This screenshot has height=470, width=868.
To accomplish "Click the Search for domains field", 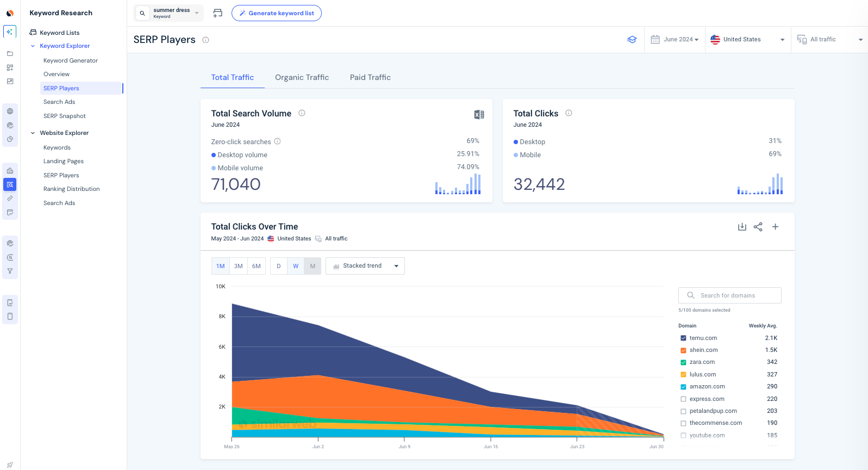I will tap(729, 295).
